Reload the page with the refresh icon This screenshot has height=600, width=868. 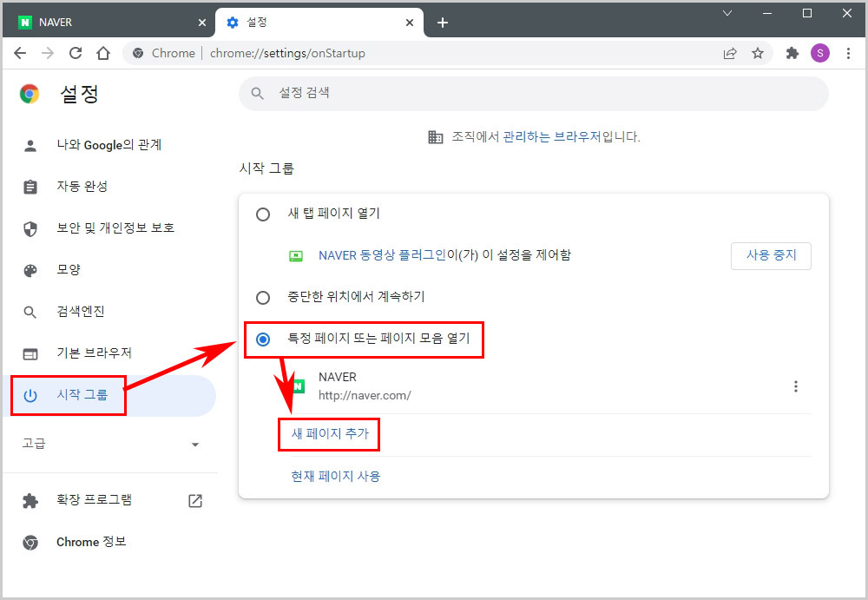(x=76, y=53)
